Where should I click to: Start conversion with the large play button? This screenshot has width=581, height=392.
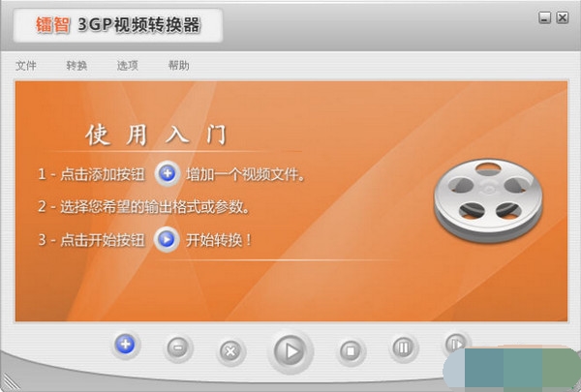coord(290,351)
